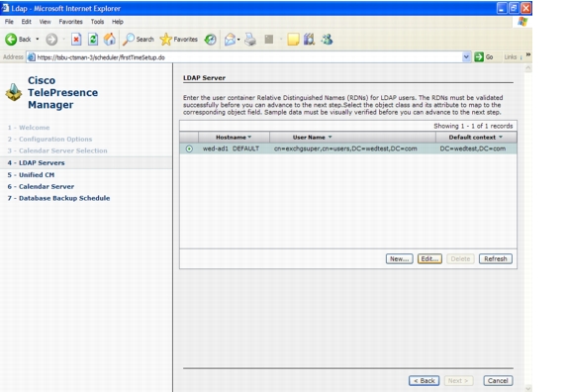
Task: Open the Help menu
Action: [x=118, y=22]
